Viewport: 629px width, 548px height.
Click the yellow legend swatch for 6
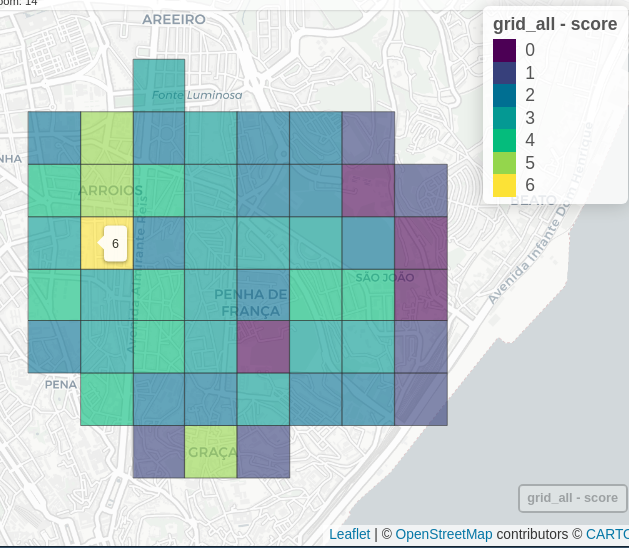(504, 185)
